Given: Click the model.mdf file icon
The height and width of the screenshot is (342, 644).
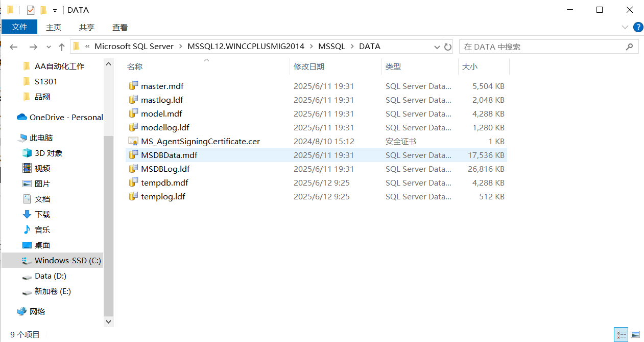Looking at the screenshot, I should pyautogui.click(x=133, y=113).
